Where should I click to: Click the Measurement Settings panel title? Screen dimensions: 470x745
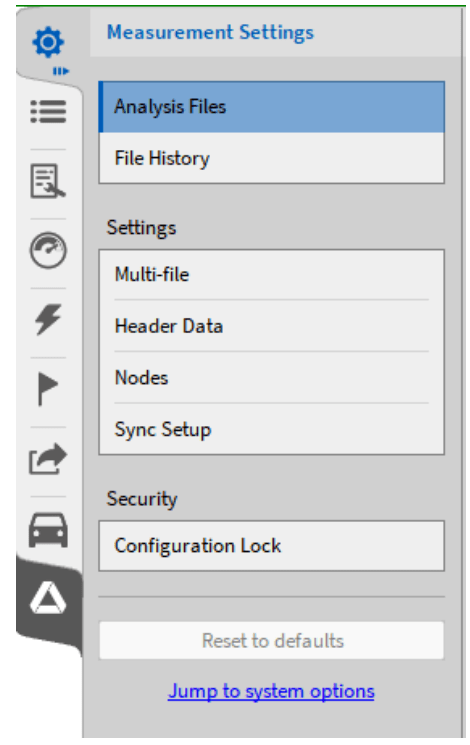point(210,32)
